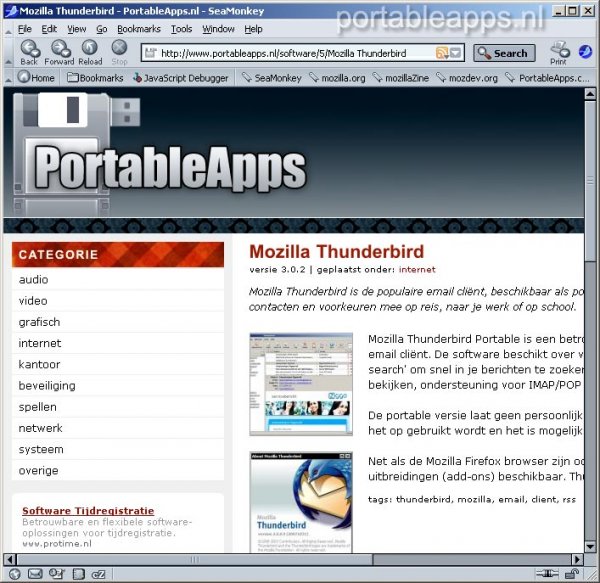Open the Tools menu
Viewport: 600px width, 583px height.
pyautogui.click(x=181, y=29)
